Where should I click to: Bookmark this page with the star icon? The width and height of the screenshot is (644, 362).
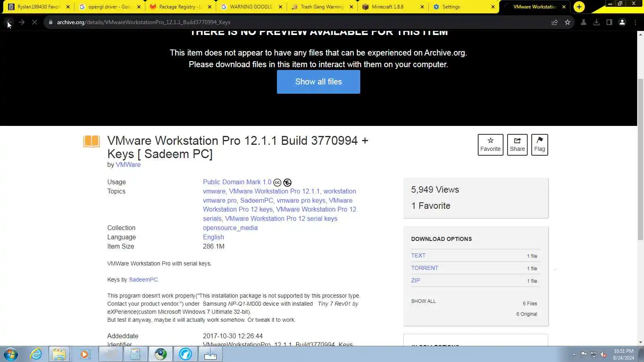568,23
